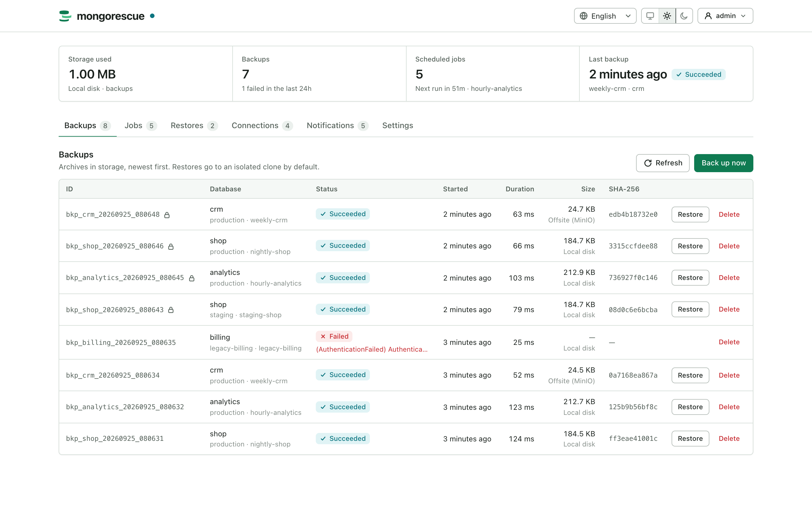Image resolution: width=812 pixels, height=508 pixels.
Task: Click the Started column header
Action: [455, 189]
